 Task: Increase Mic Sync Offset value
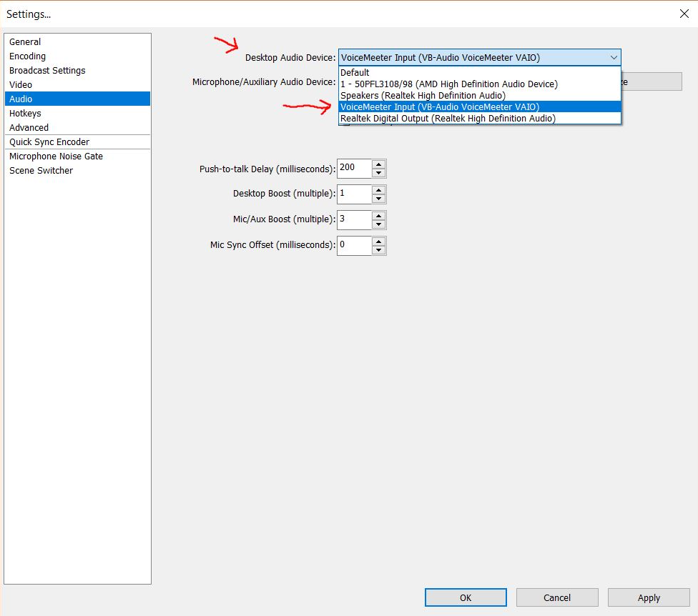tap(378, 242)
